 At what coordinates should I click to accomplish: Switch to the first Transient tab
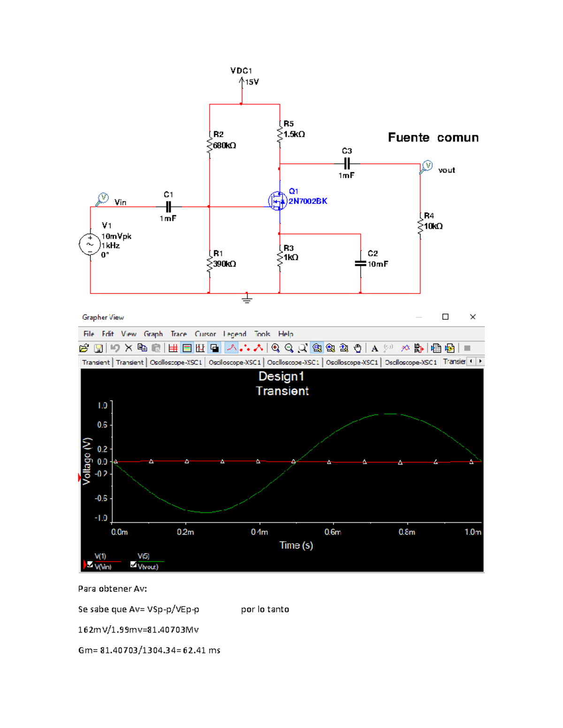tap(96, 362)
